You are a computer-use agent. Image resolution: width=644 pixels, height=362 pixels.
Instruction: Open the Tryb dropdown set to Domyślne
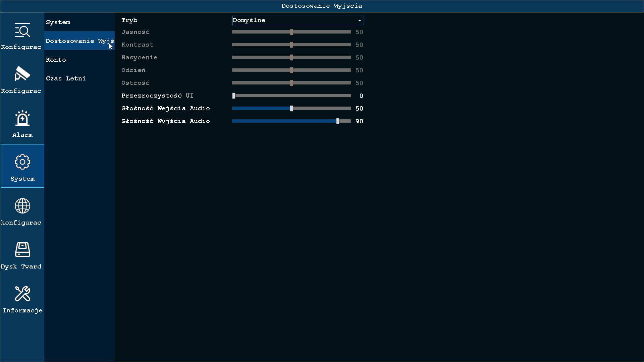(x=298, y=20)
